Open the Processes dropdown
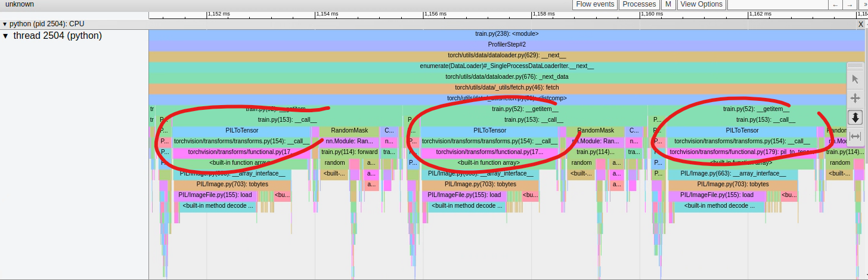 (638, 4)
